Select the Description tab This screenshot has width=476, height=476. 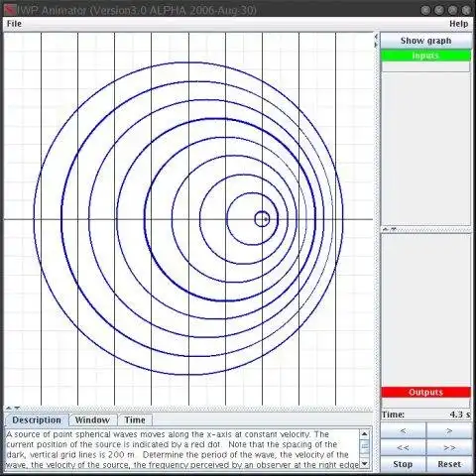[x=37, y=420]
